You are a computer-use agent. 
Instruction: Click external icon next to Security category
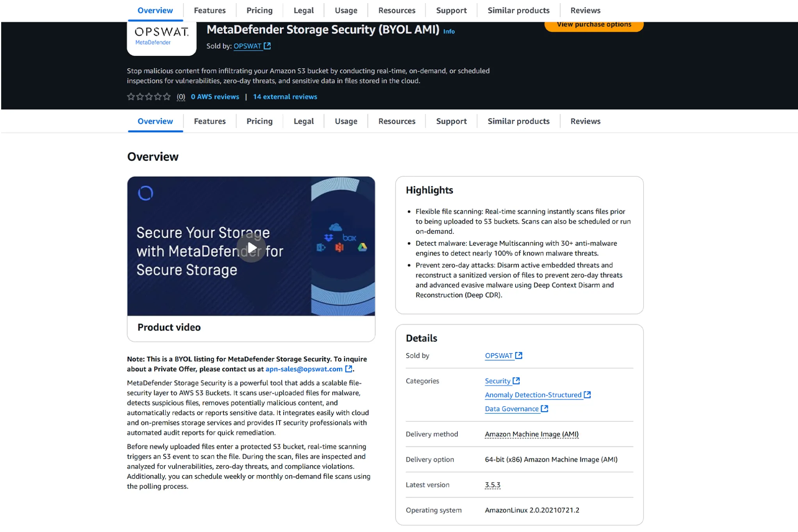point(516,381)
